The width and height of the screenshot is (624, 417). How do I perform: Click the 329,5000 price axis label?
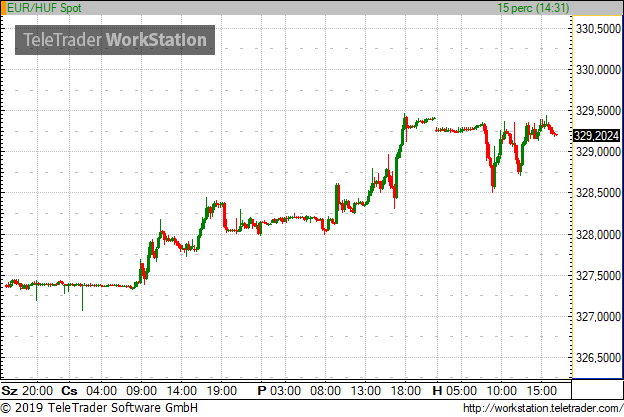coord(598,111)
